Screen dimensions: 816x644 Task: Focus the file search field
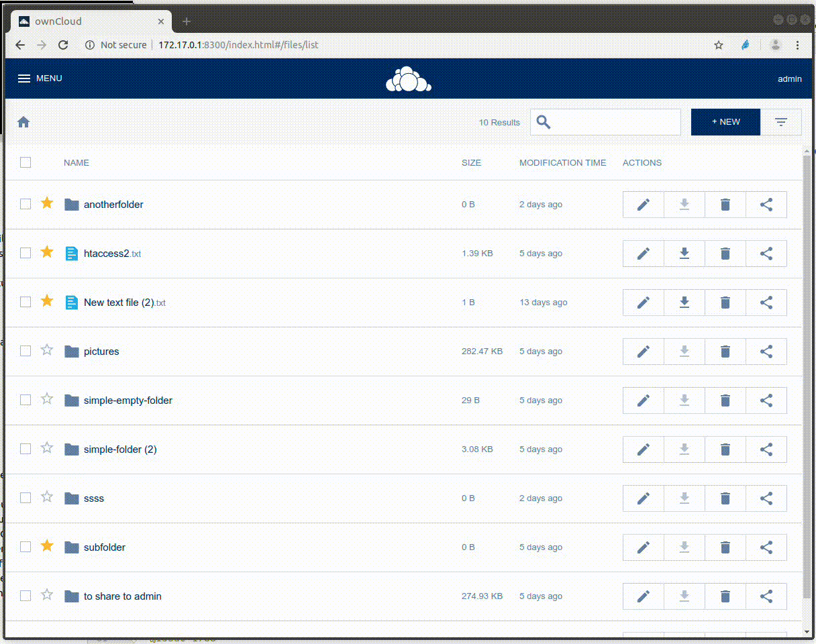tap(605, 122)
